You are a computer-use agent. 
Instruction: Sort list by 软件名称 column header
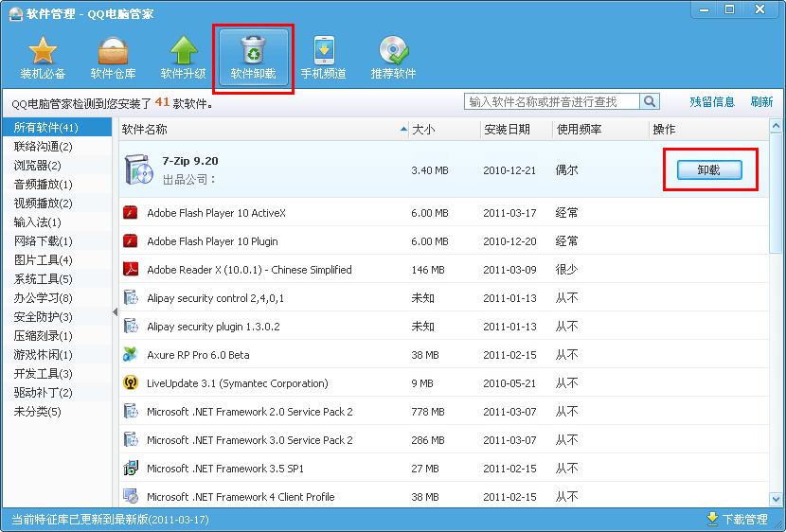coord(145,129)
